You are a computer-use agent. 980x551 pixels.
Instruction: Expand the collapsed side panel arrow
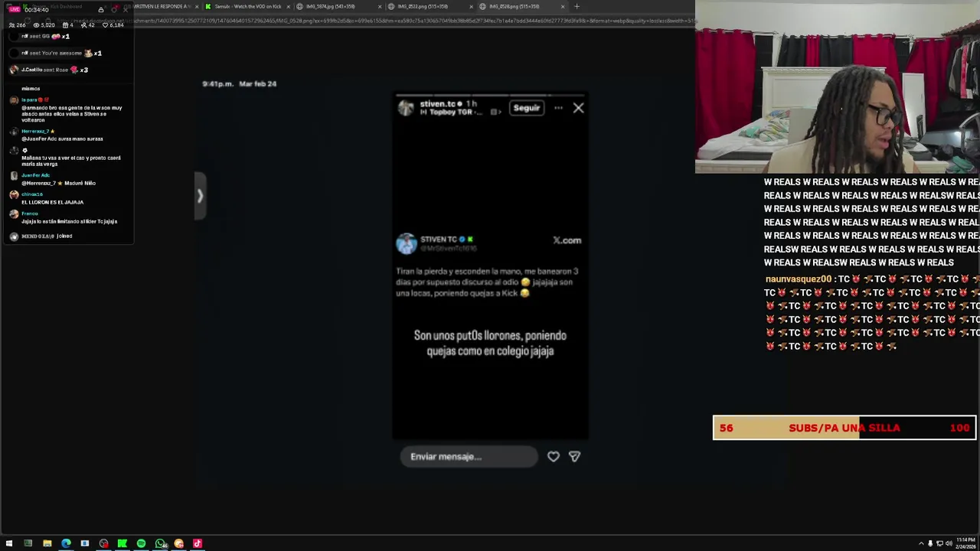pos(200,196)
